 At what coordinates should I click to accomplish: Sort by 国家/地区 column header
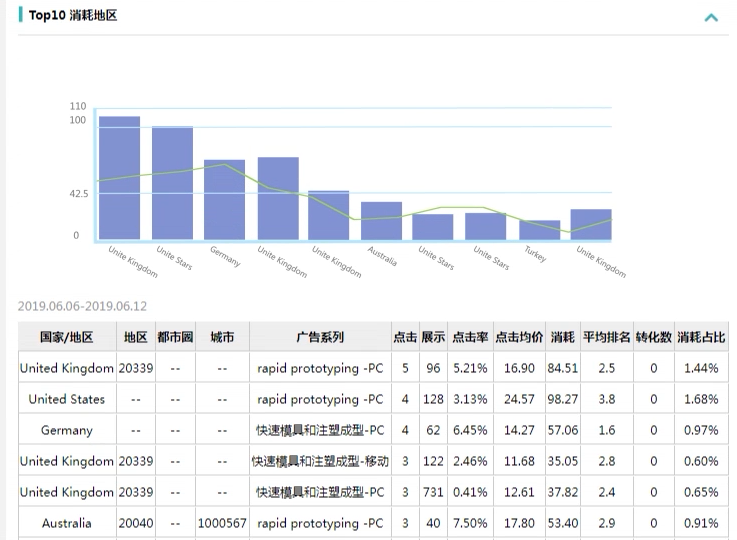point(67,337)
